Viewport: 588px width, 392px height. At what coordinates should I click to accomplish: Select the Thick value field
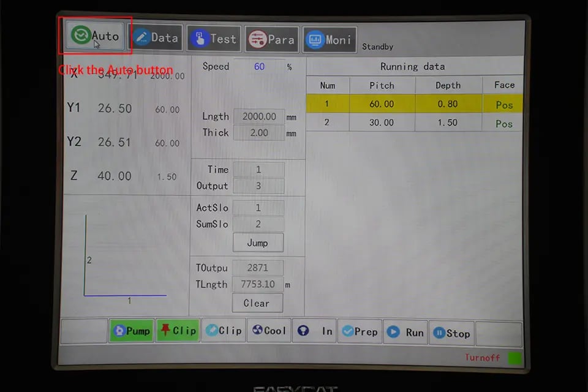[259, 133]
